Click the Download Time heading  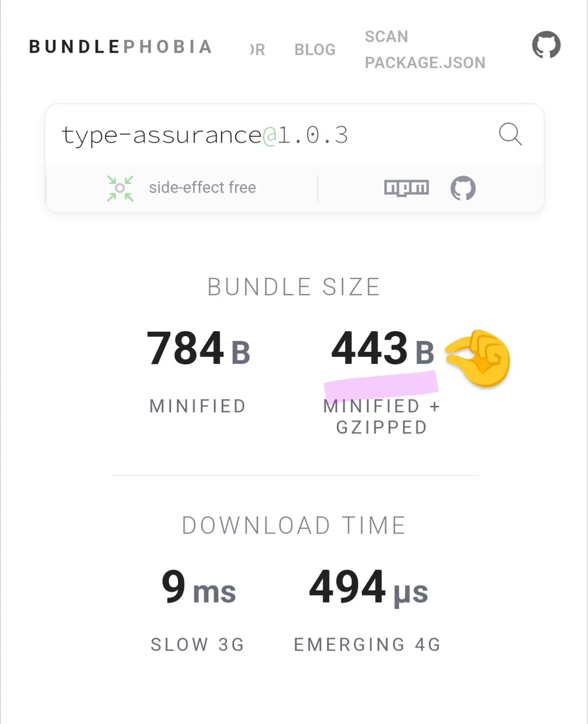(x=294, y=526)
